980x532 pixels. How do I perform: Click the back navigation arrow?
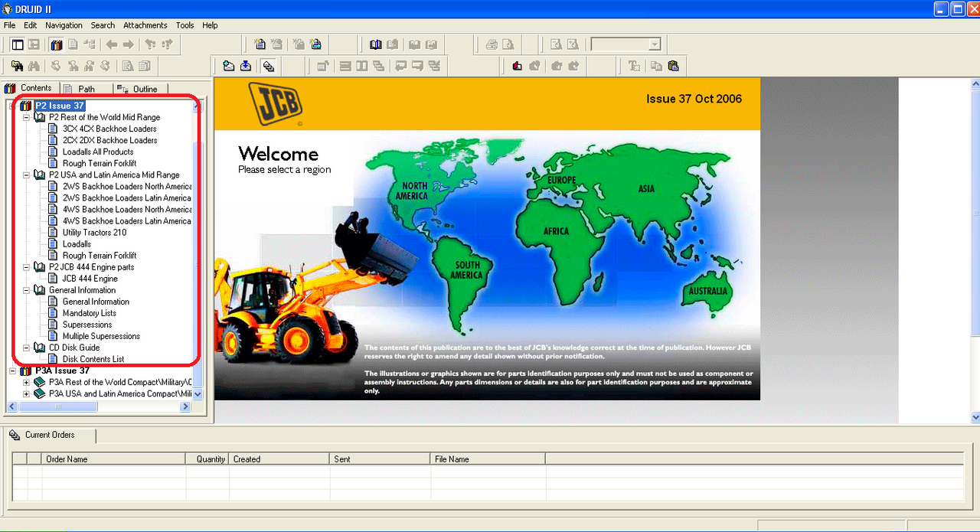coord(112,45)
